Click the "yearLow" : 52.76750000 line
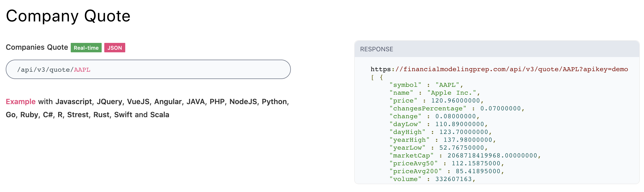The image size is (644, 192). [x=439, y=148]
